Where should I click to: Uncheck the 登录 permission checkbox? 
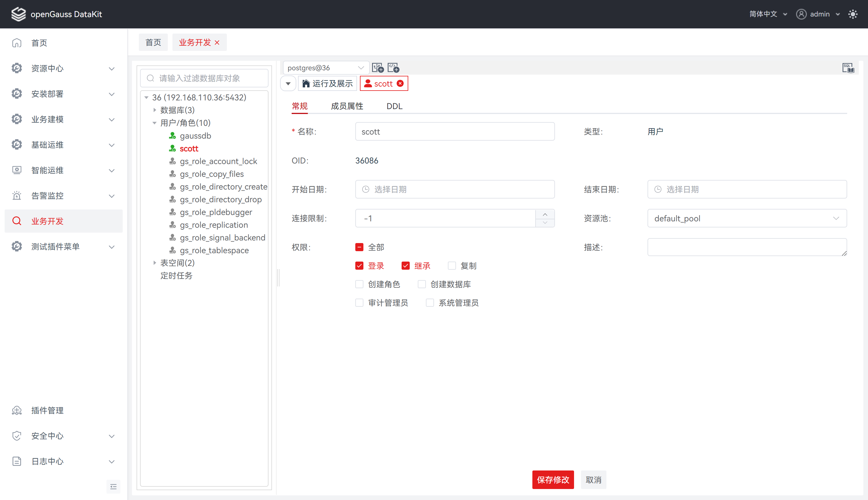click(x=359, y=266)
